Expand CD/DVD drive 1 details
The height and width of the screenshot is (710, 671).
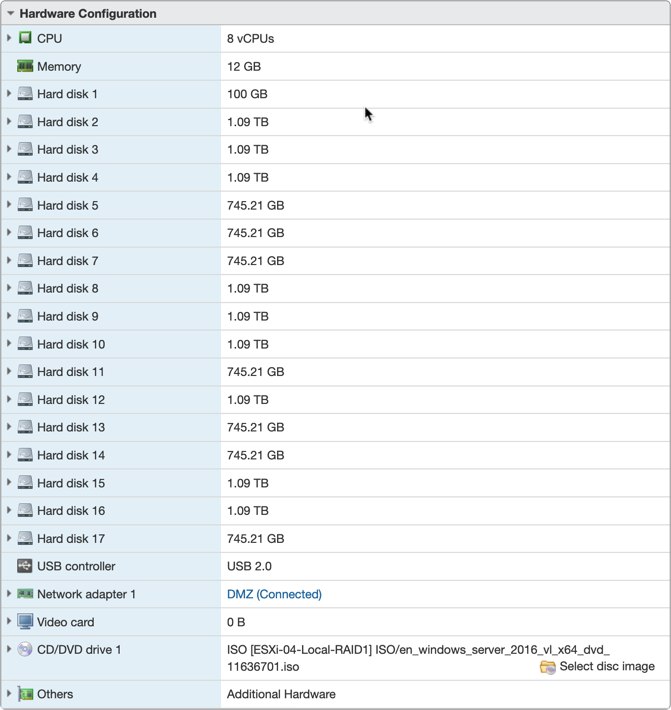pyautogui.click(x=9, y=649)
